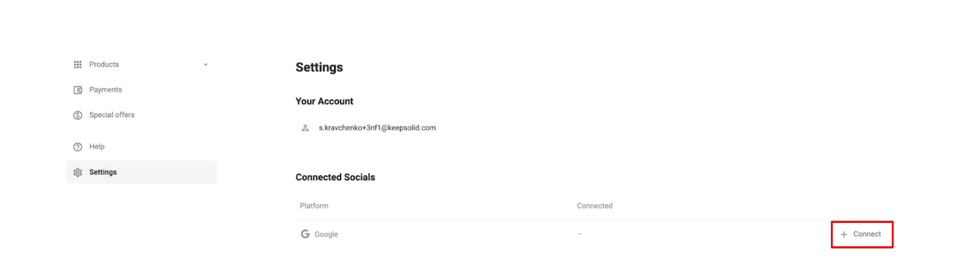The height and width of the screenshot is (279, 980).
Task: Click the user profile icon beside email
Action: pyautogui.click(x=305, y=128)
